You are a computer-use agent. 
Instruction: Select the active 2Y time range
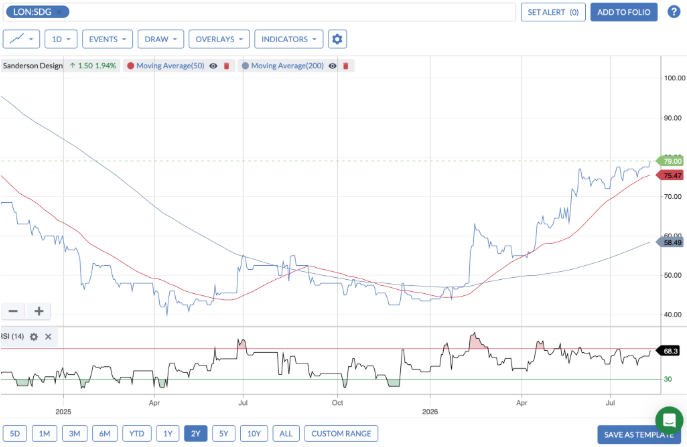click(x=195, y=433)
